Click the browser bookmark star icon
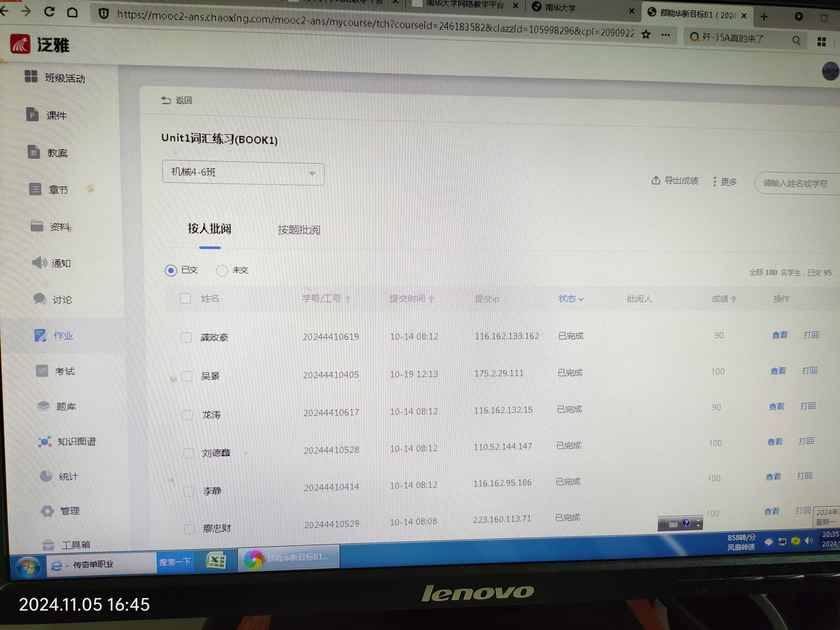The height and width of the screenshot is (630, 840). coord(646,35)
